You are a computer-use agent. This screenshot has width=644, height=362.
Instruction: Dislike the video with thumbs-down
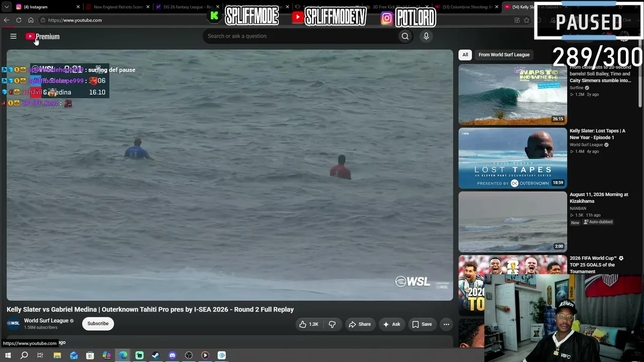pos(332,324)
